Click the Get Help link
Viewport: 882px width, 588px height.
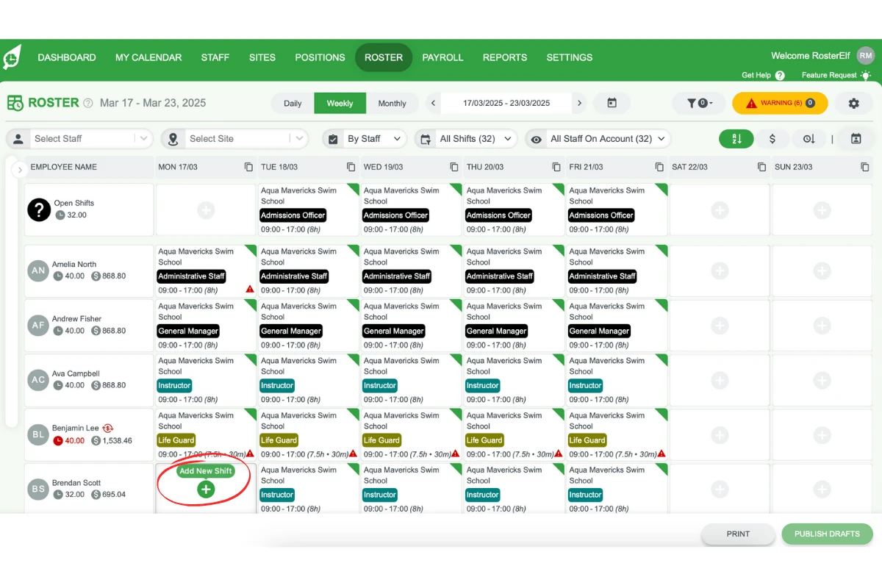pyautogui.click(x=763, y=75)
